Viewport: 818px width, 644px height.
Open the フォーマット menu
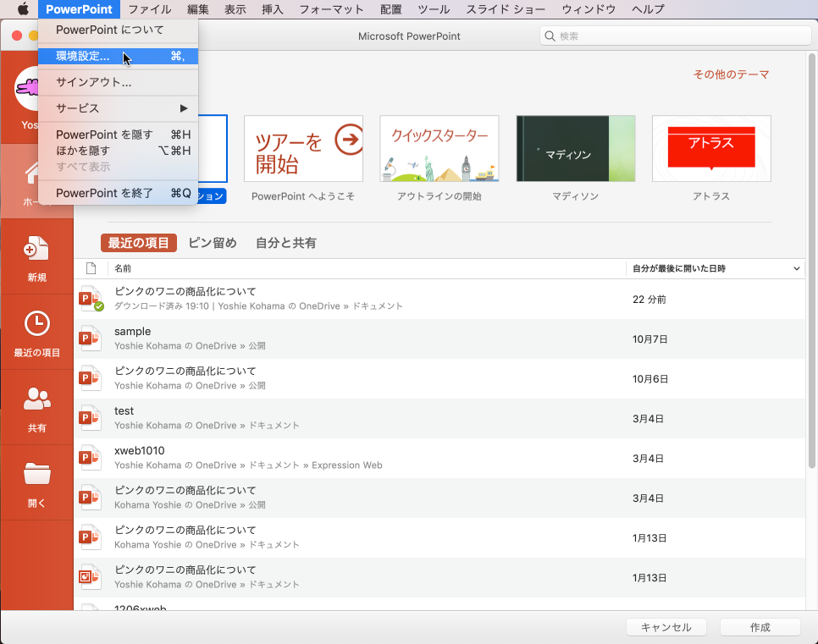331,8
